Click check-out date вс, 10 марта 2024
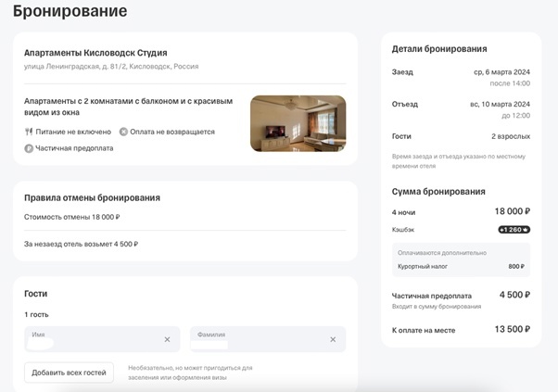This screenshot has height=392, width=558. coord(500,104)
